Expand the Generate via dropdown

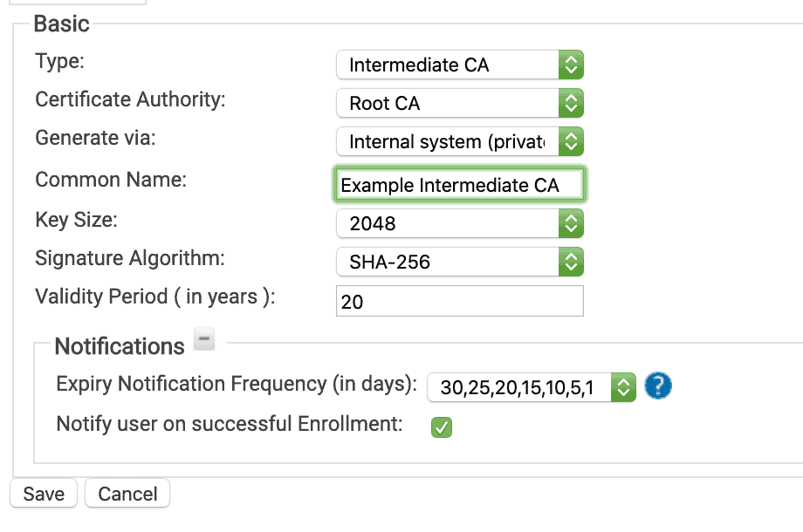click(459, 141)
